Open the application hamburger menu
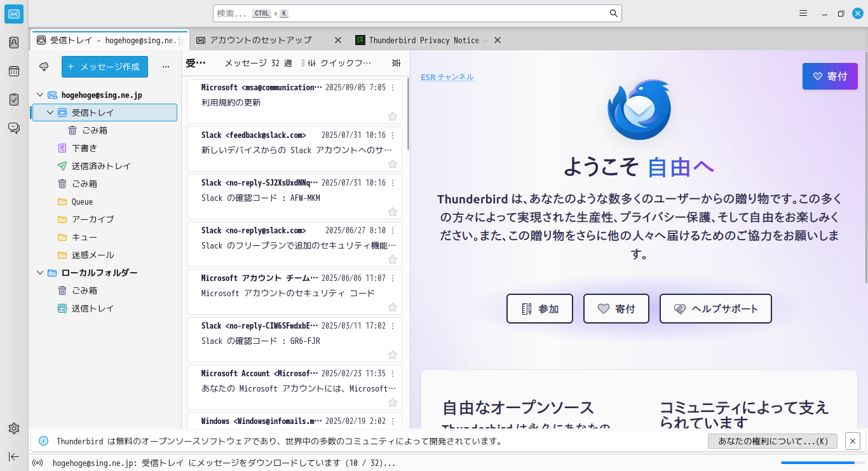 click(803, 13)
